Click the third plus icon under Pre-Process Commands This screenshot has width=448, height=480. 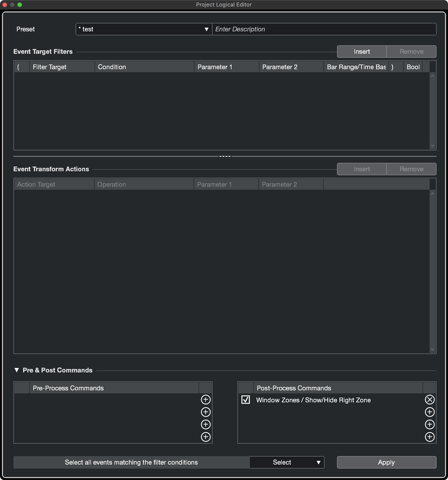pyautogui.click(x=205, y=425)
